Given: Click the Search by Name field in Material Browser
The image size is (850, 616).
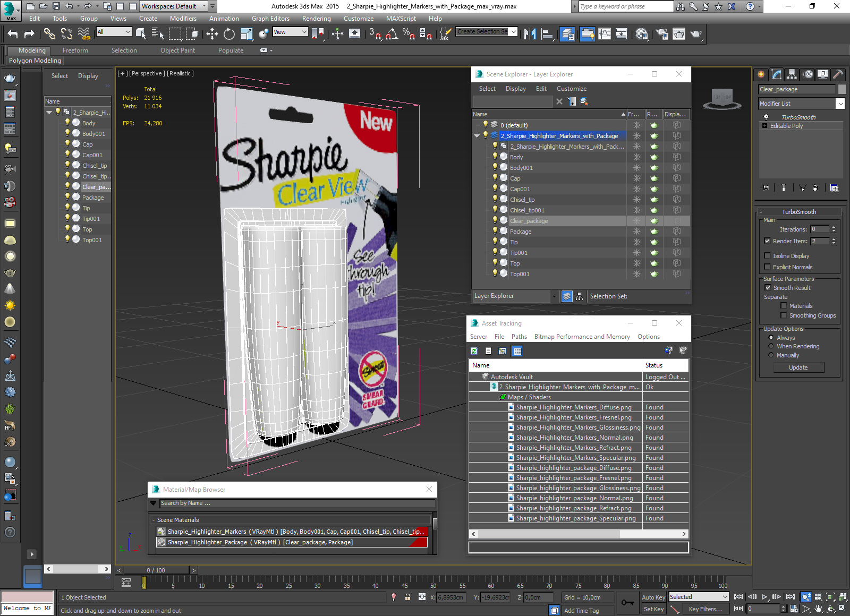Looking at the screenshot, I should point(297,503).
